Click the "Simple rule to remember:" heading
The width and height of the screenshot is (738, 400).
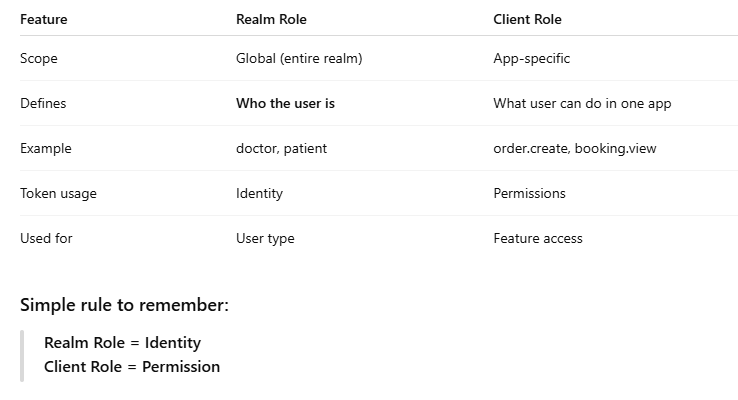(124, 305)
